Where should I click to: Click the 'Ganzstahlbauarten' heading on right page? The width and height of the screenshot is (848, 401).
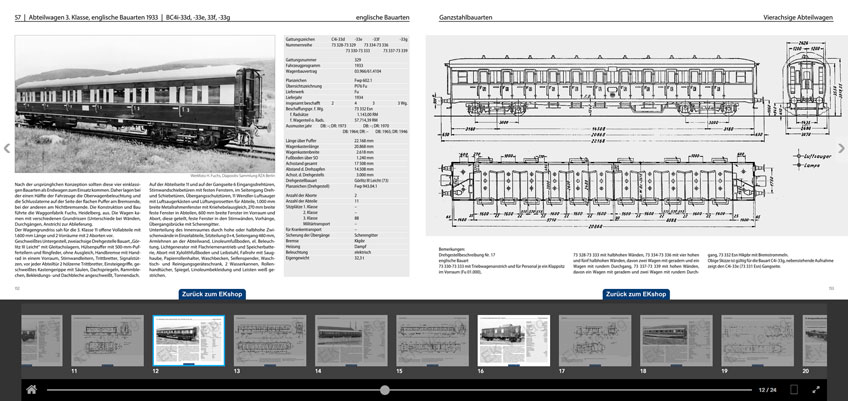[x=466, y=17]
